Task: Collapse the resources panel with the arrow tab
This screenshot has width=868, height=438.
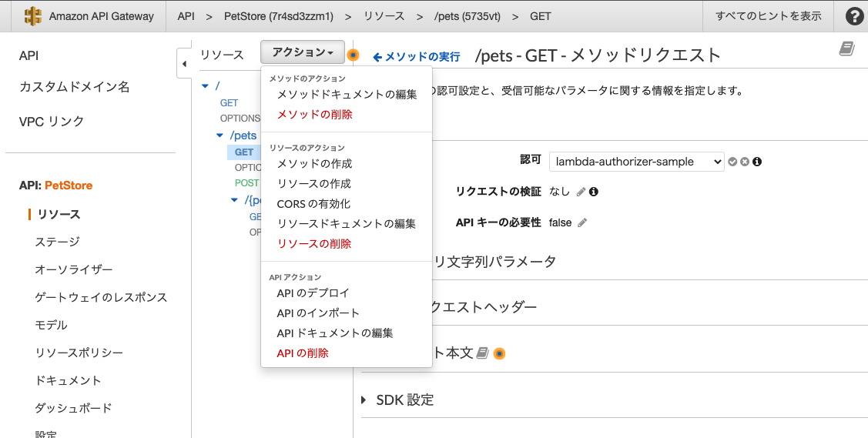Action: [184, 64]
